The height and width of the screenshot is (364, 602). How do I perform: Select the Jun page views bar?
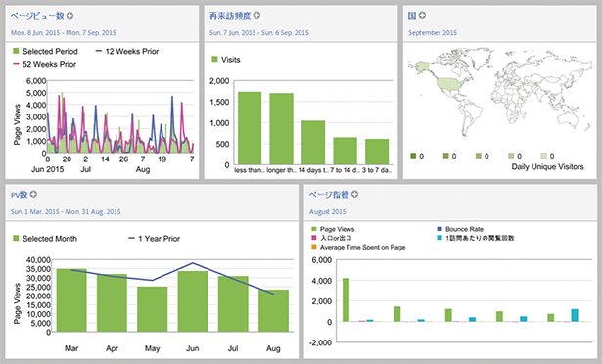(193, 301)
